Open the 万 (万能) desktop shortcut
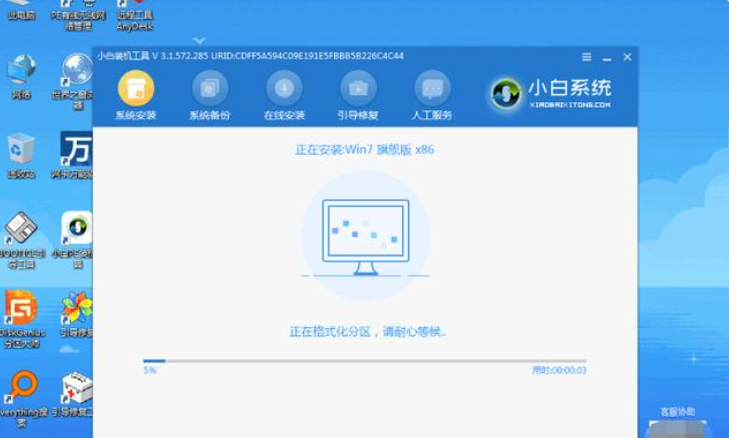This screenshot has height=438, width=729. tap(76, 152)
